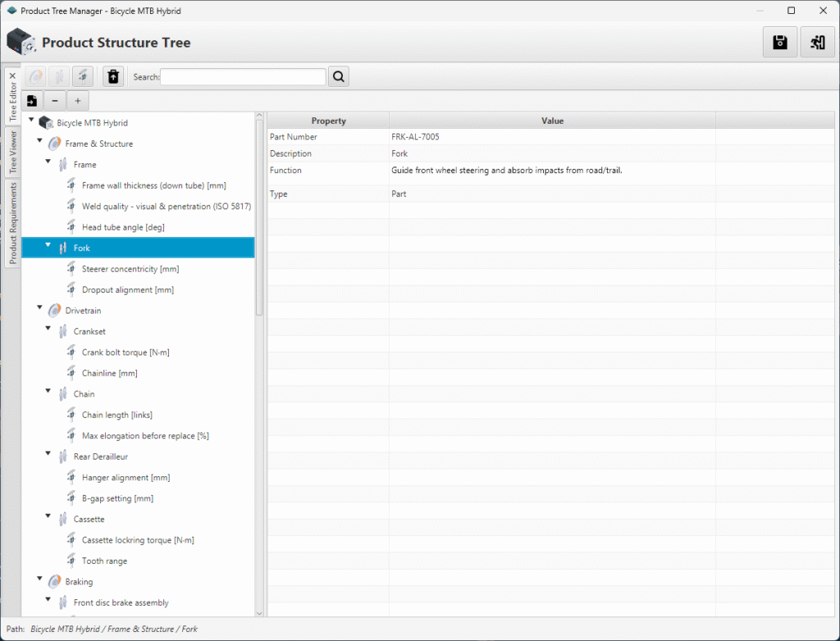Screen dimensions: 840x641
Task: Collapse the Drivetrain tree node
Action: [x=40, y=311]
